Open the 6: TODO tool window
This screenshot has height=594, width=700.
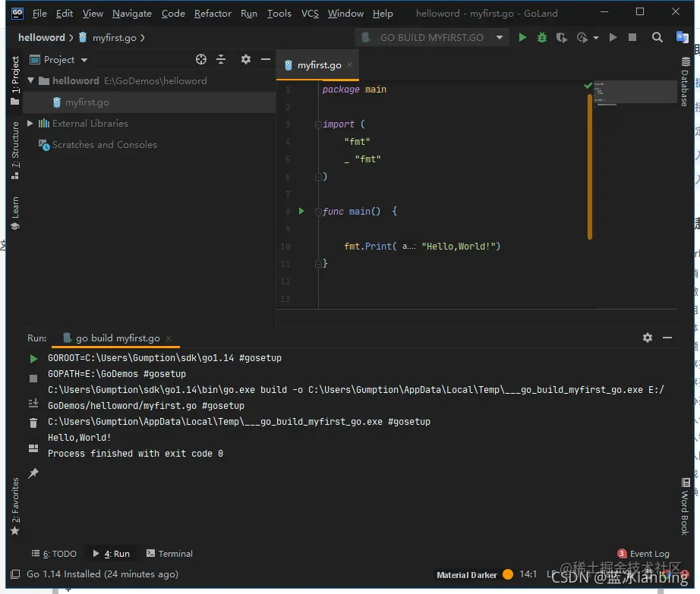click(x=54, y=554)
